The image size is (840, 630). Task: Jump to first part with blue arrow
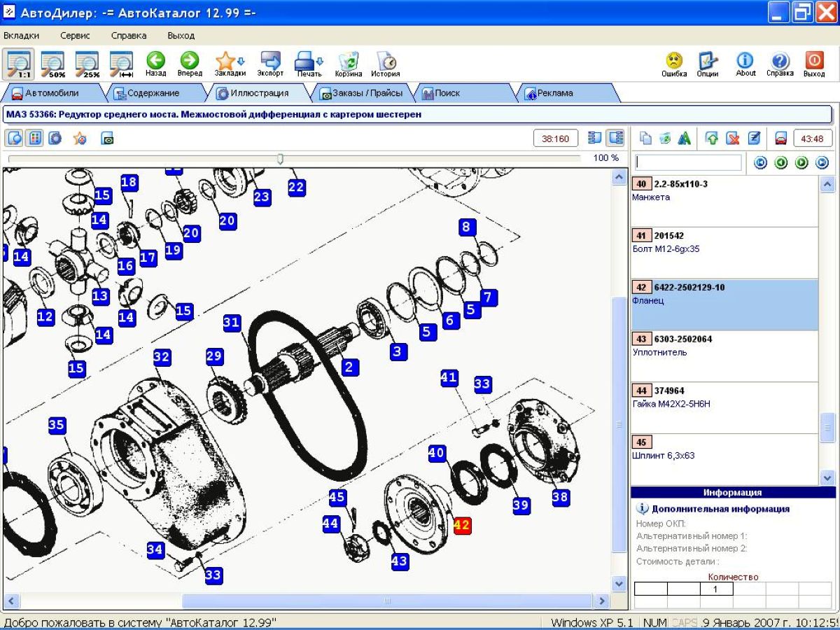pyautogui.click(x=760, y=163)
